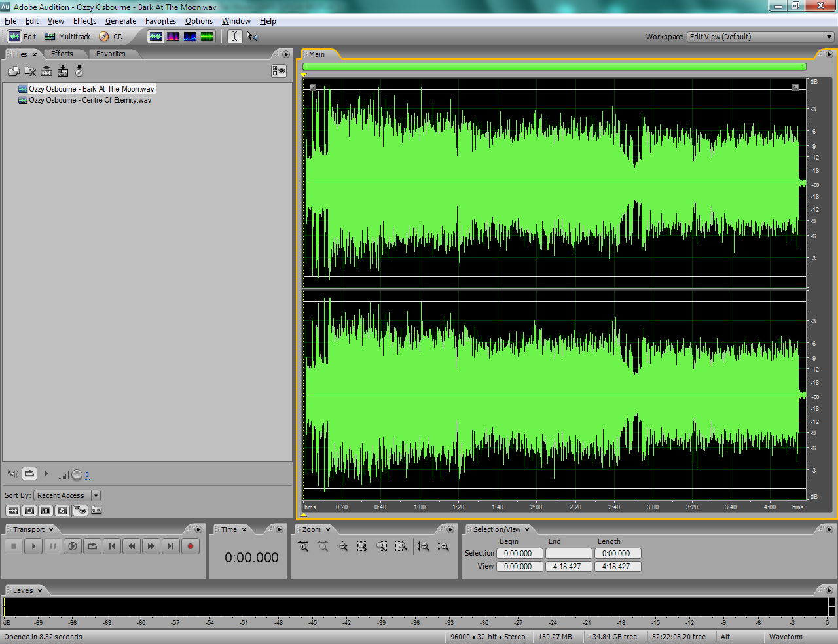Zoom to right edge of selection

(401, 546)
